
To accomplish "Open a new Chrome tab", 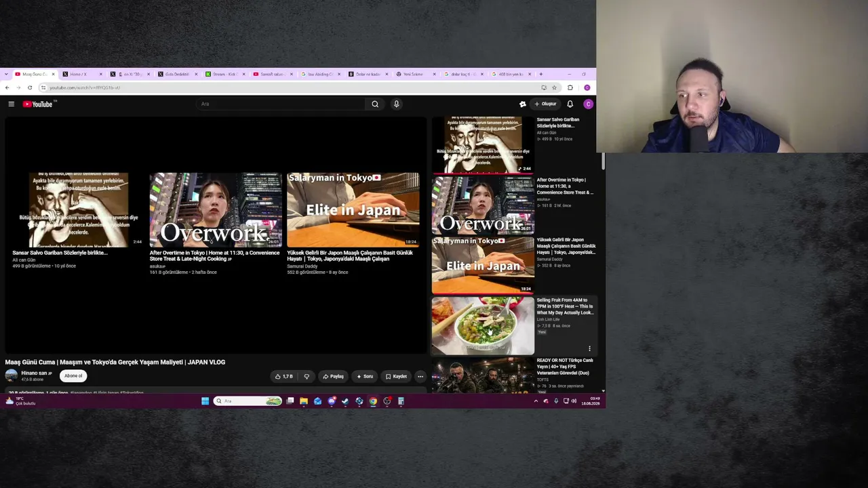I will click(x=541, y=74).
